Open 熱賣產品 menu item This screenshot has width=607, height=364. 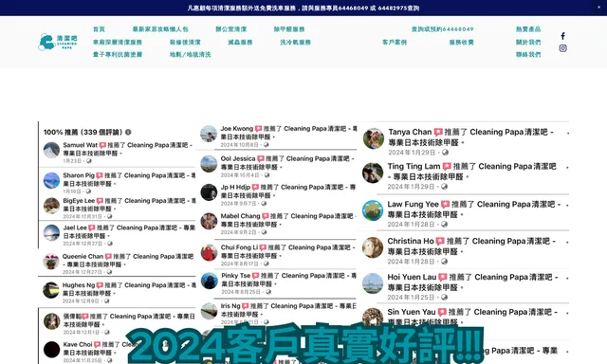coord(528,29)
